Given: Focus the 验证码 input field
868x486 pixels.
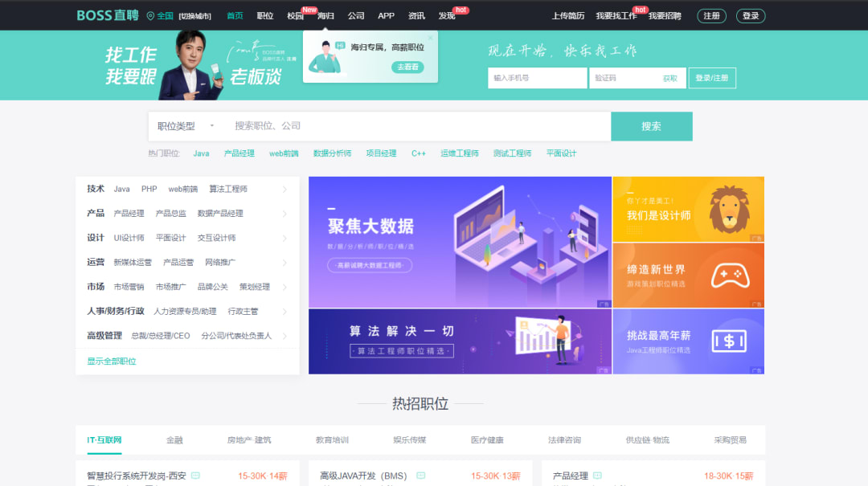Looking at the screenshot, I should point(624,78).
